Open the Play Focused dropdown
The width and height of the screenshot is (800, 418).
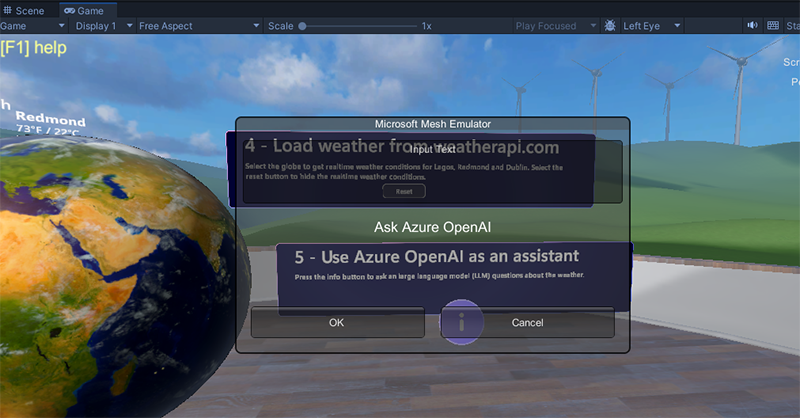[x=555, y=26]
